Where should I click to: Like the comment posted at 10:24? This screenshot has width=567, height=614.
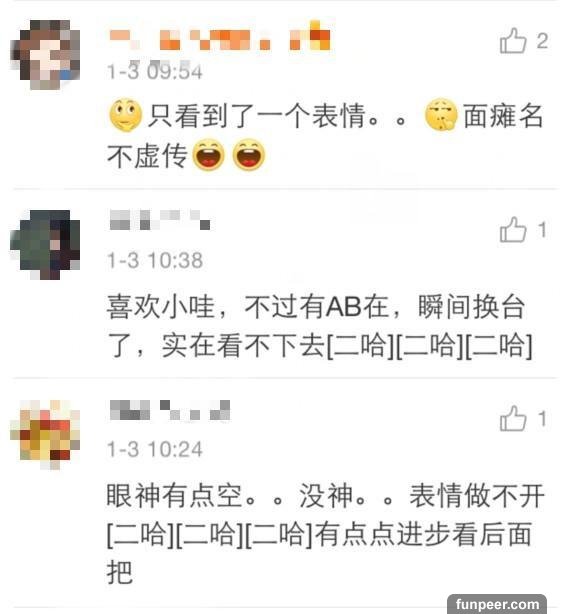[x=513, y=418]
